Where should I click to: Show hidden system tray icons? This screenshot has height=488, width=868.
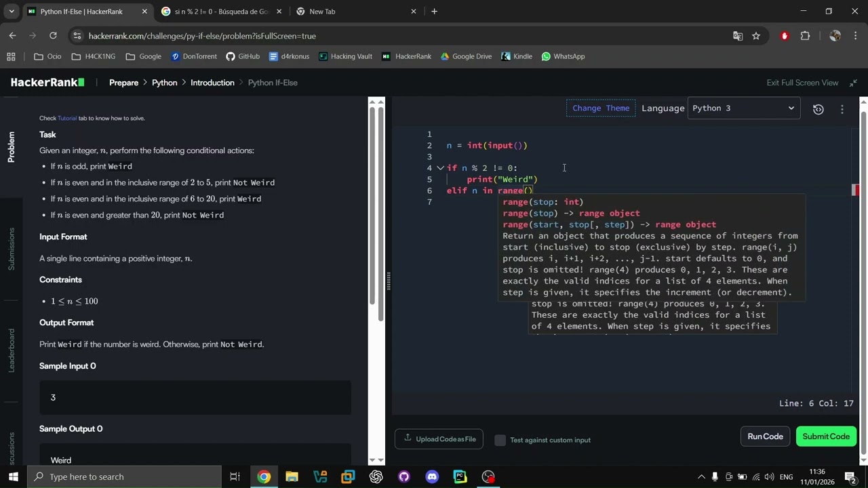(701, 476)
